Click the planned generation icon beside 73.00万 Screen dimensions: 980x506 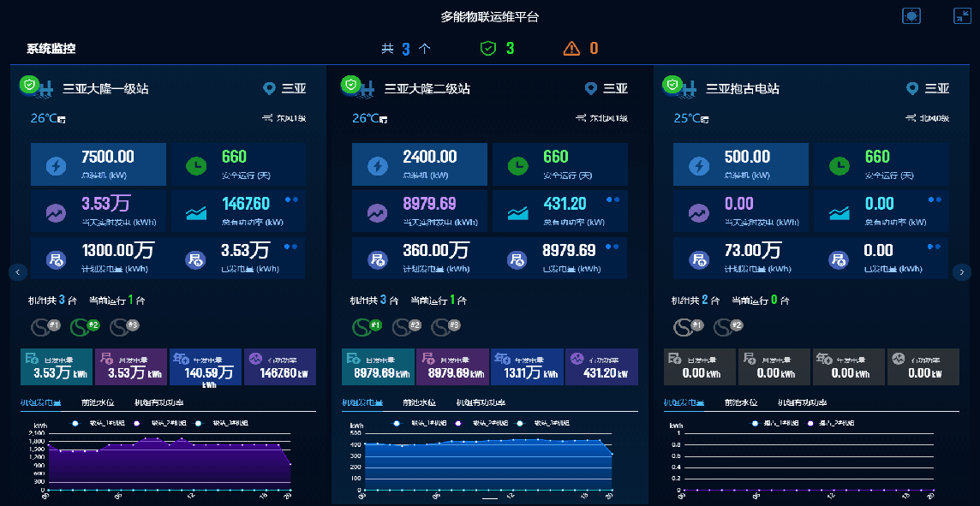[x=699, y=259]
